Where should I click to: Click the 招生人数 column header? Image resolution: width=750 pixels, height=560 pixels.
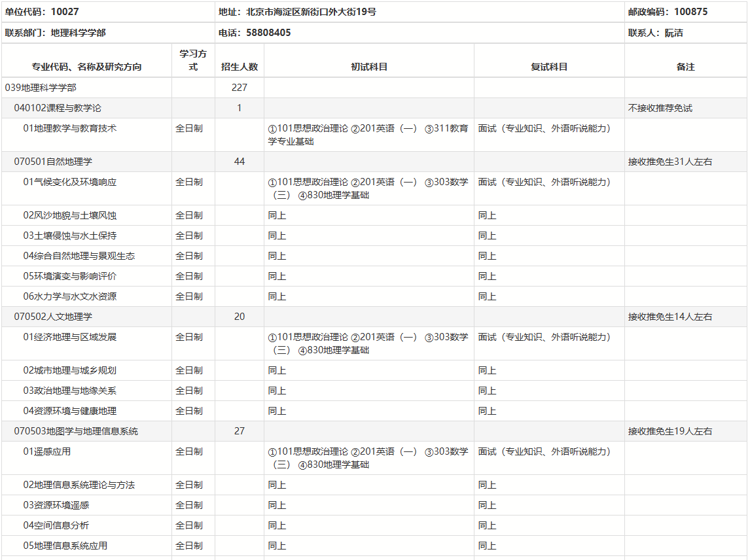click(x=240, y=67)
